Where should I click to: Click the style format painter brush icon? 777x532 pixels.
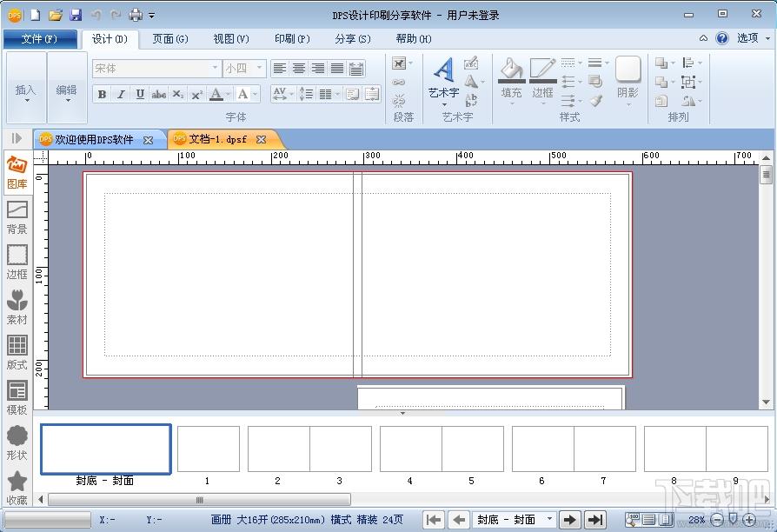pyautogui.click(x=595, y=101)
